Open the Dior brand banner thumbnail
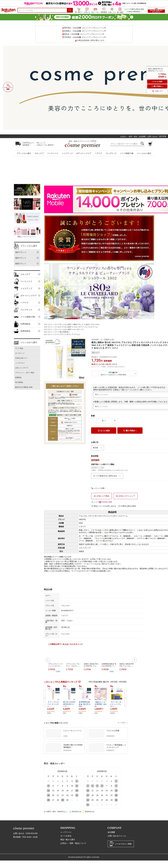168x868 pixels. click(27, 232)
